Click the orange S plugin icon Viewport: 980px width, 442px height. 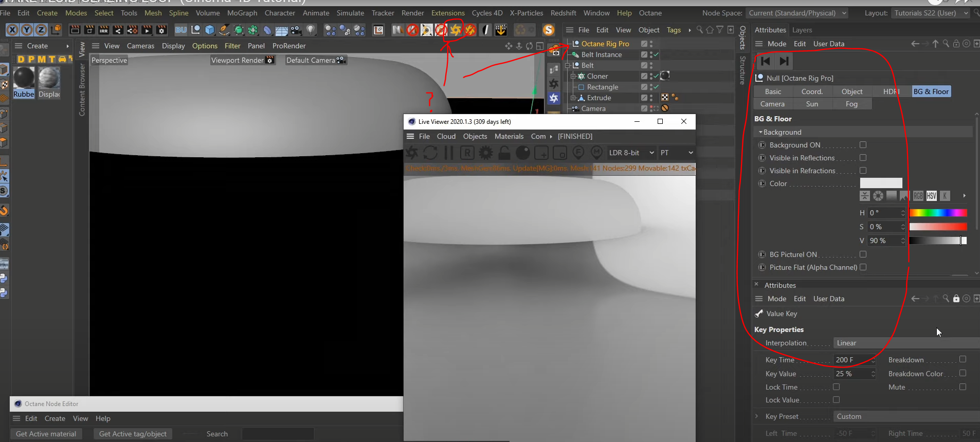click(x=549, y=30)
